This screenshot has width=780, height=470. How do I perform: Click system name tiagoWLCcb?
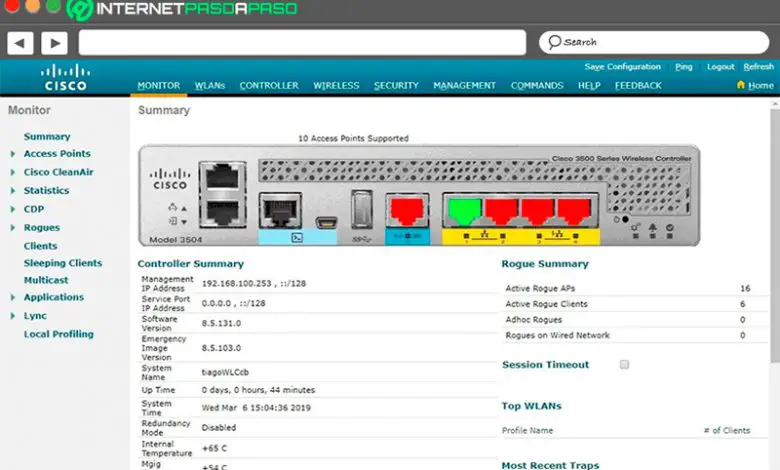point(225,372)
